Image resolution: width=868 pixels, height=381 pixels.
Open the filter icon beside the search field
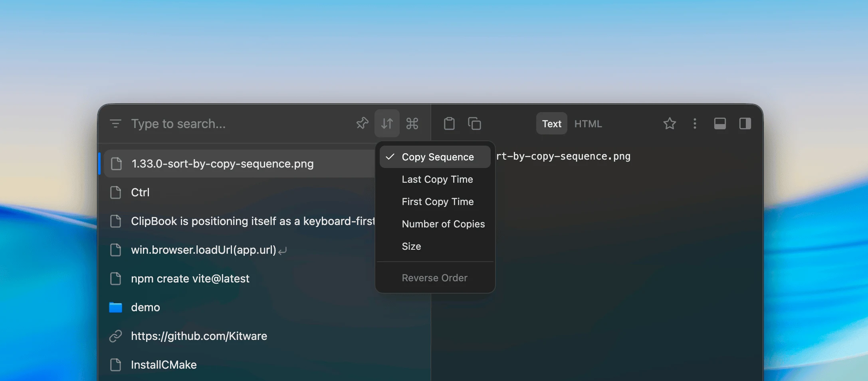[x=115, y=123]
